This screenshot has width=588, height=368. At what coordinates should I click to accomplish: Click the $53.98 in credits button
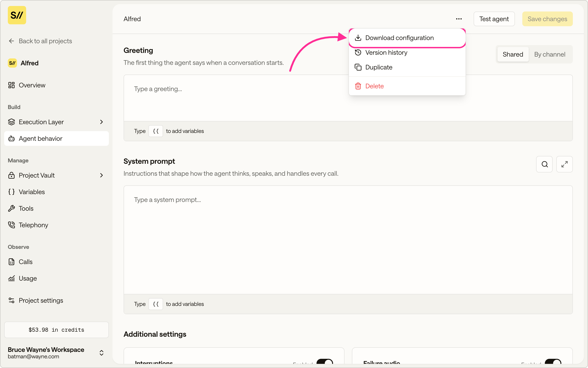coord(56,330)
